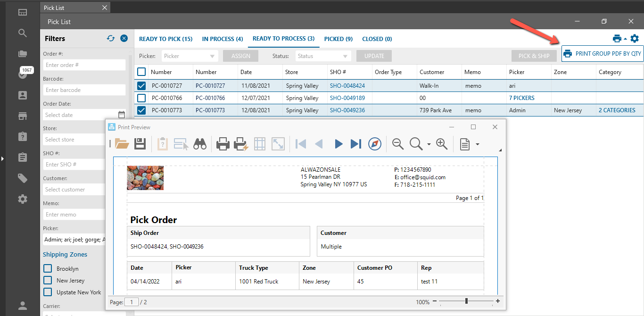Screen dimensions: 644x316
Task: Click the binoculars Find icon
Action: click(x=200, y=144)
